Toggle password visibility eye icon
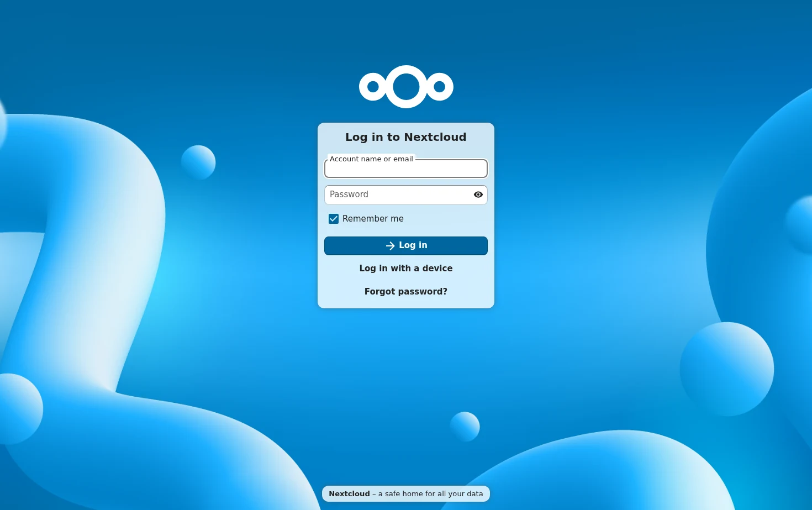 [x=478, y=194]
